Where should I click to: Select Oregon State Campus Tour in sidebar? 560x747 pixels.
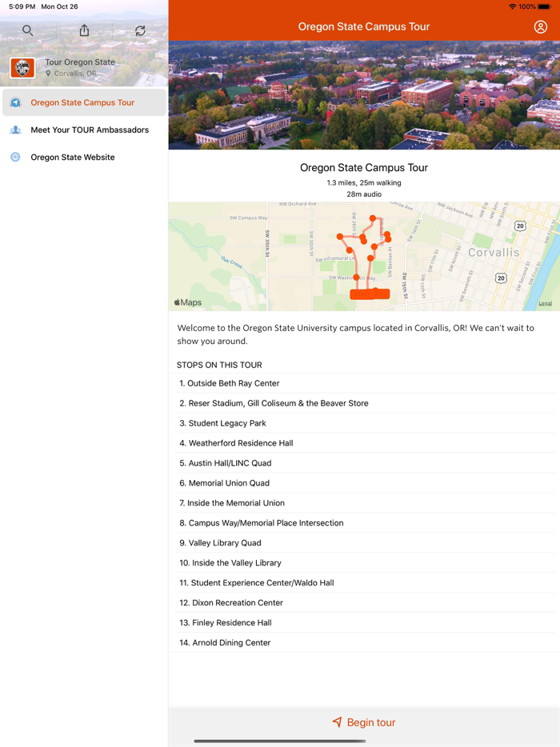84,102
